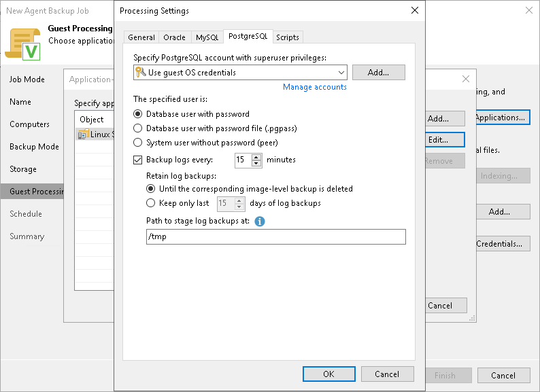540x392 pixels.
Task: Go to Summary wizard step
Action: (x=27, y=236)
